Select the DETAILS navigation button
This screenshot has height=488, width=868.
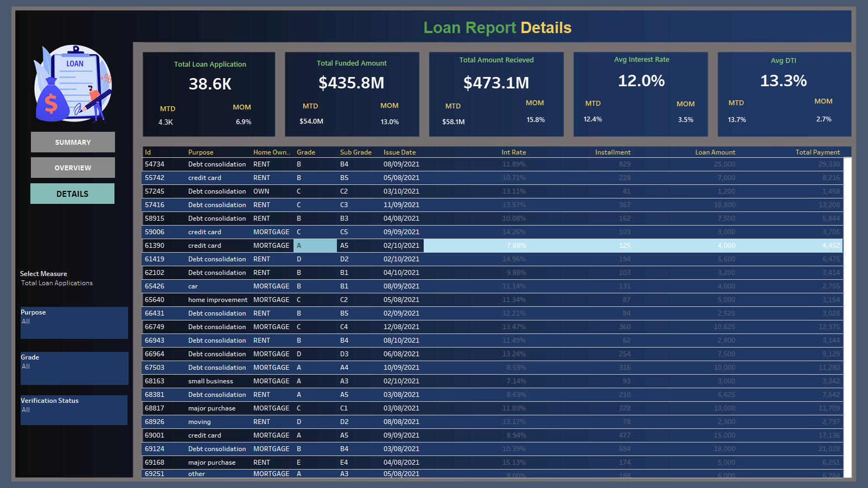72,194
